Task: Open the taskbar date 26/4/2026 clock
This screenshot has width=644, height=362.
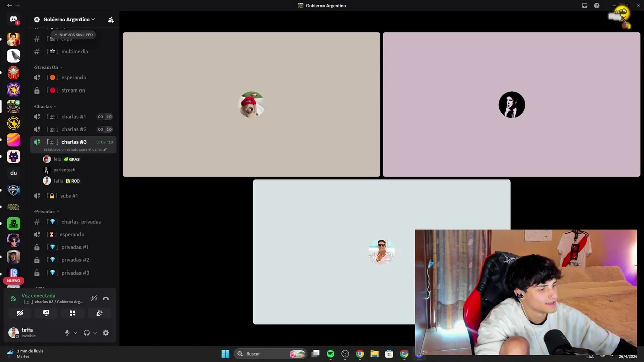Action: coord(628,356)
